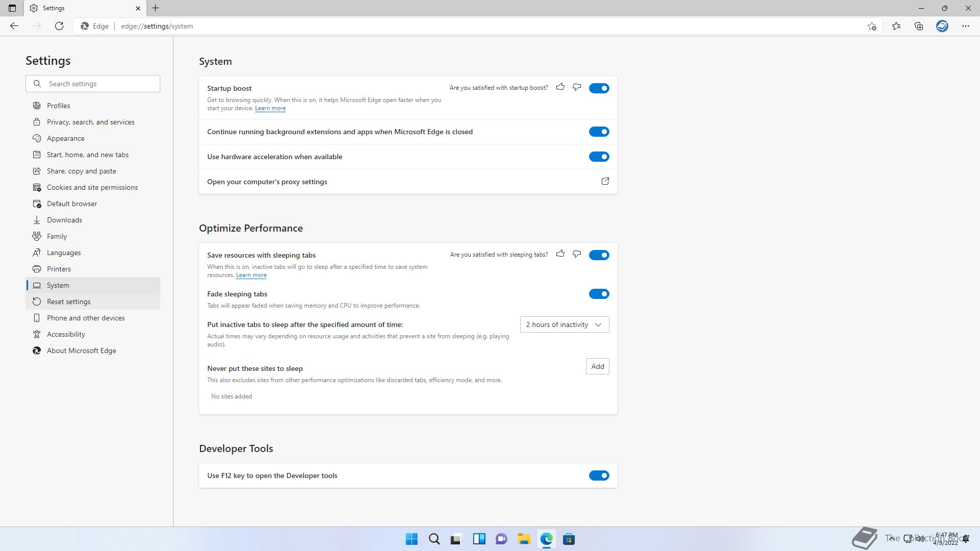Screen dimensions: 980x551
Task: Click the Search settings field
Action: [x=93, y=84]
